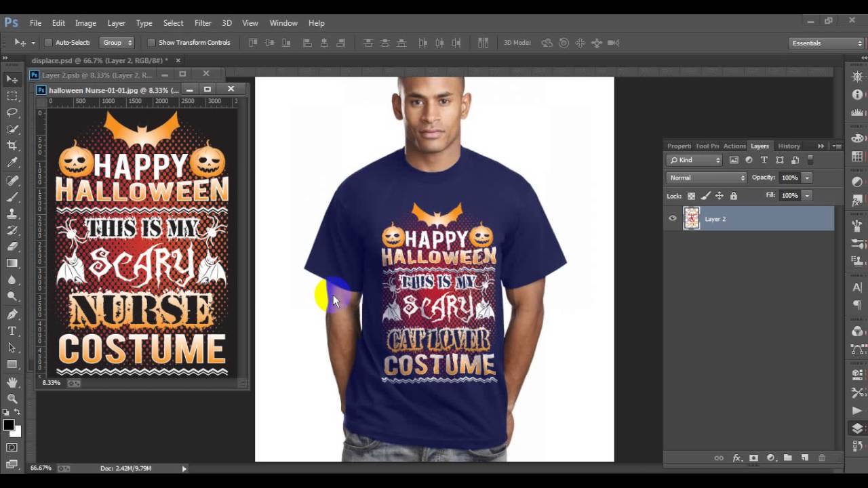Viewport: 868px width, 488px height.
Task: Select the Clone Stamp tool
Action: point(12,213)
